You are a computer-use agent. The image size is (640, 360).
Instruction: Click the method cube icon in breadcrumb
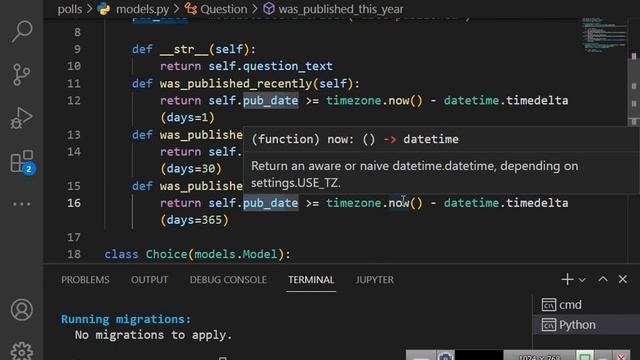[x=269, y=9]
